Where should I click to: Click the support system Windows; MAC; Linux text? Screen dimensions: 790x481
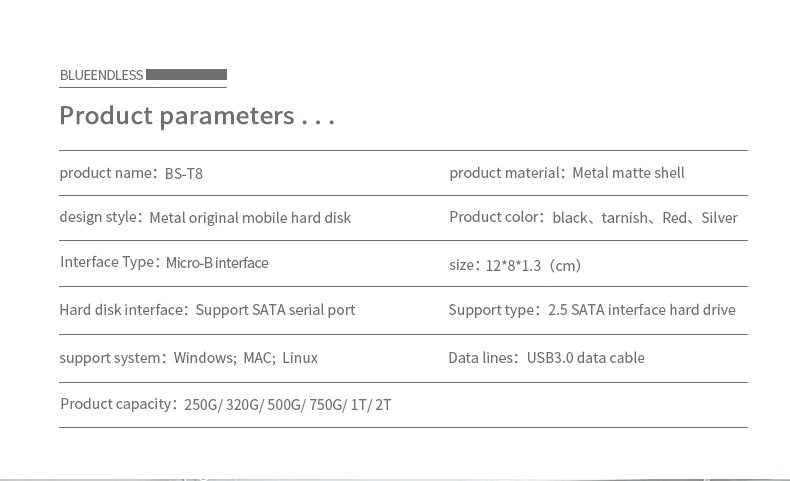point(245,358)
